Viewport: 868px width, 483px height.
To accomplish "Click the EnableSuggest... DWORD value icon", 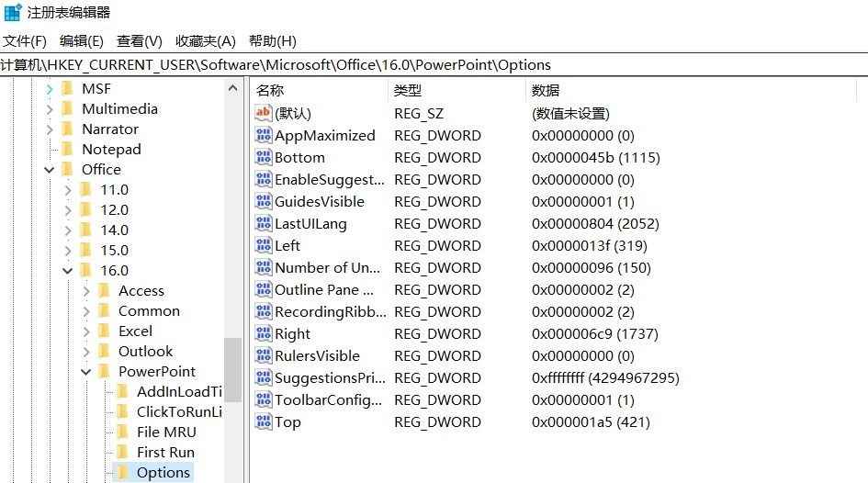I will pos(263,179).
